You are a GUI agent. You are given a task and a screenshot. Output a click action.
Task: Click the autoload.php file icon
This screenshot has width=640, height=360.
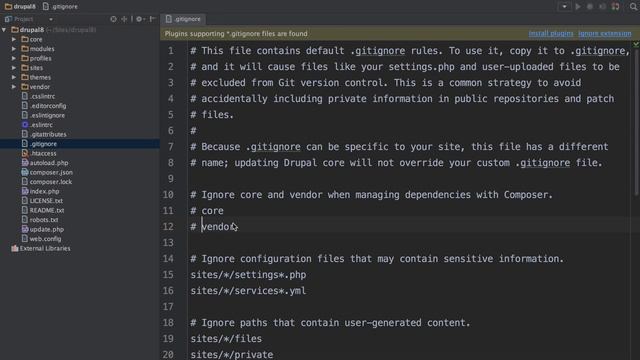click(25, 162)
